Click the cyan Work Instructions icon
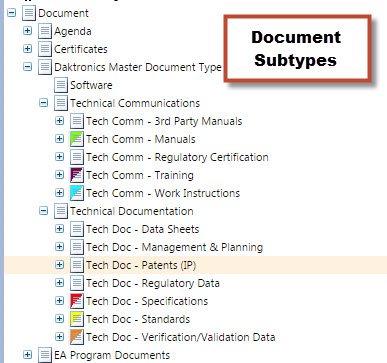Viewport: 387px width, 363px height. pos(77,193)
